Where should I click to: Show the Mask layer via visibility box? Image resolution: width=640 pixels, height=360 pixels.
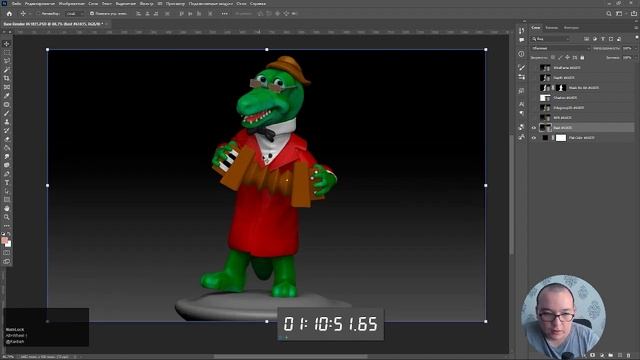tap(533, 88)
